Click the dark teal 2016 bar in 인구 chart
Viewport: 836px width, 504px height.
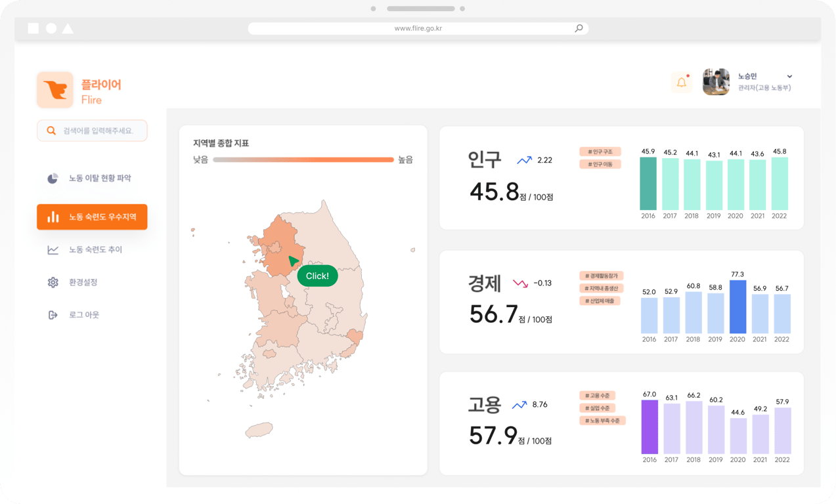648,184
